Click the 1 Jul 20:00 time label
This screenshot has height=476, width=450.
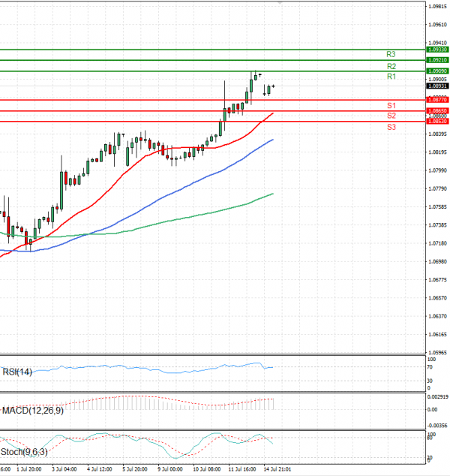29,469
